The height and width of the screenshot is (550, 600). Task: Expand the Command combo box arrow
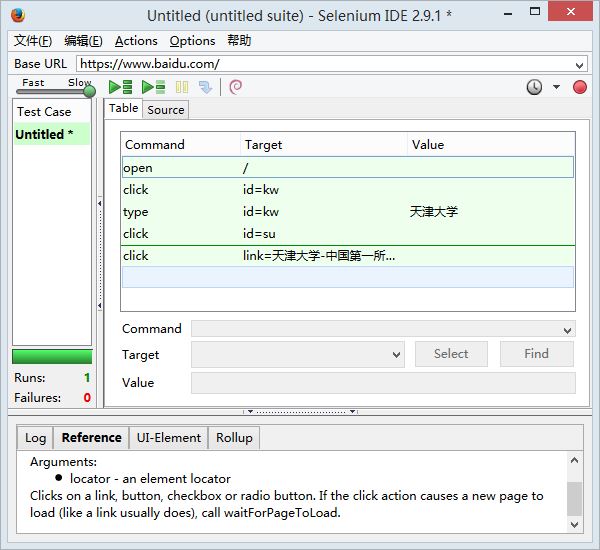coord(567,330)
